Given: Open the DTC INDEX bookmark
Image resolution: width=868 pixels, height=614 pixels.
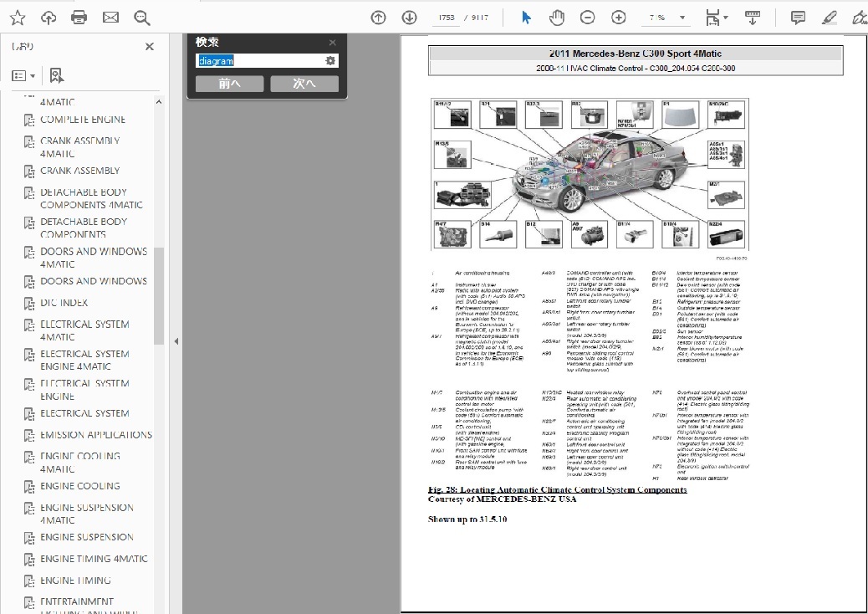Looking at the screenshot, I should point(64,303).
